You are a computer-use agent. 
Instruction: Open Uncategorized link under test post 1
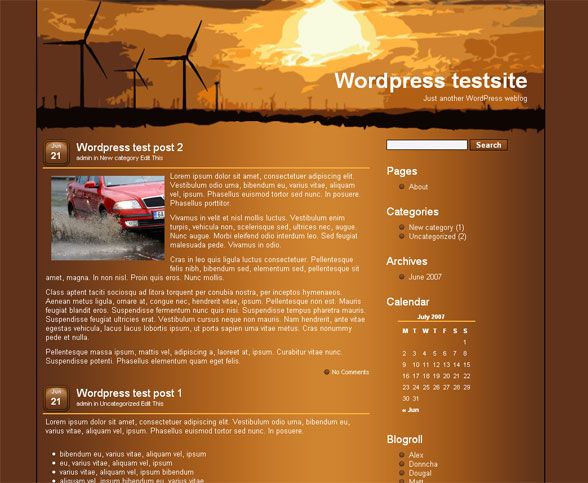tap(119, 404)
